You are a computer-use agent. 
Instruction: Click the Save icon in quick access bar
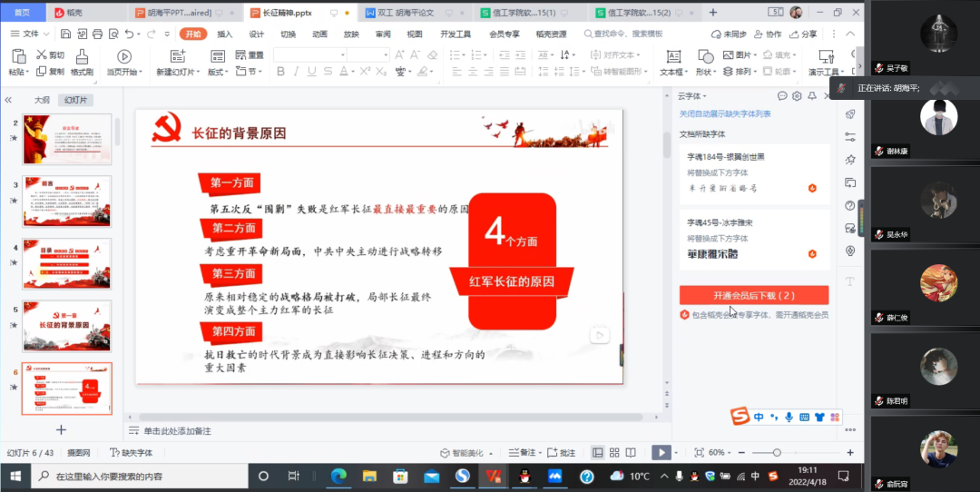(x=65, y=34)
